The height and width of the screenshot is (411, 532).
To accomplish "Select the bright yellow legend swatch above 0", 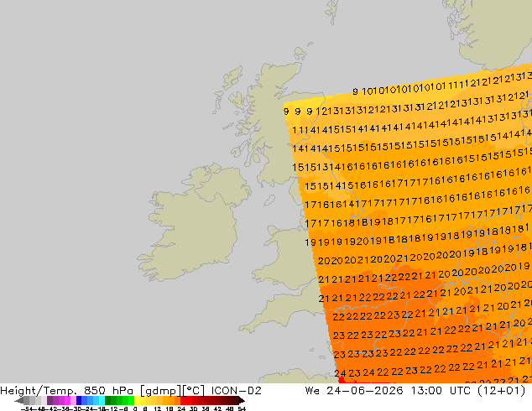I will [x=137, y=400].
